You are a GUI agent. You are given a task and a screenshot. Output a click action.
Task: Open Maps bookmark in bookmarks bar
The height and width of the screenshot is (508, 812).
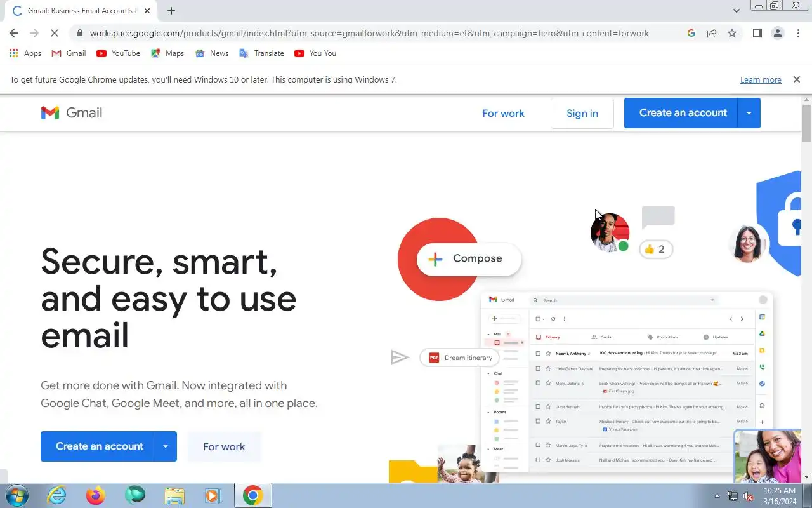point(167,53)
